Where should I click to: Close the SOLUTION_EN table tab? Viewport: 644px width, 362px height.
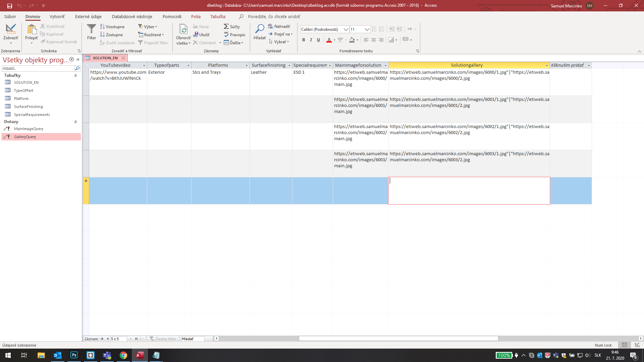tap(123, 58)
